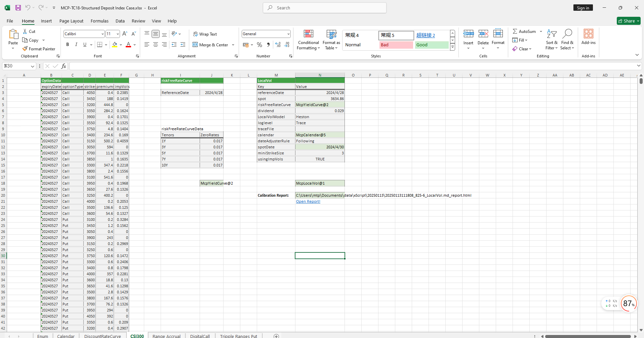Screen dimensions: 644x338
Task: Toggle Wrap Text
Action: coord(205,34)
